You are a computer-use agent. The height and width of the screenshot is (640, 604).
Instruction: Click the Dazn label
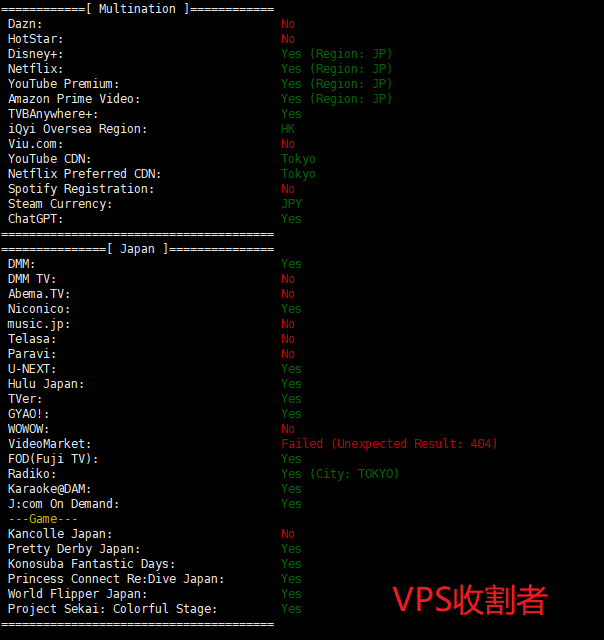coord(25,24)
